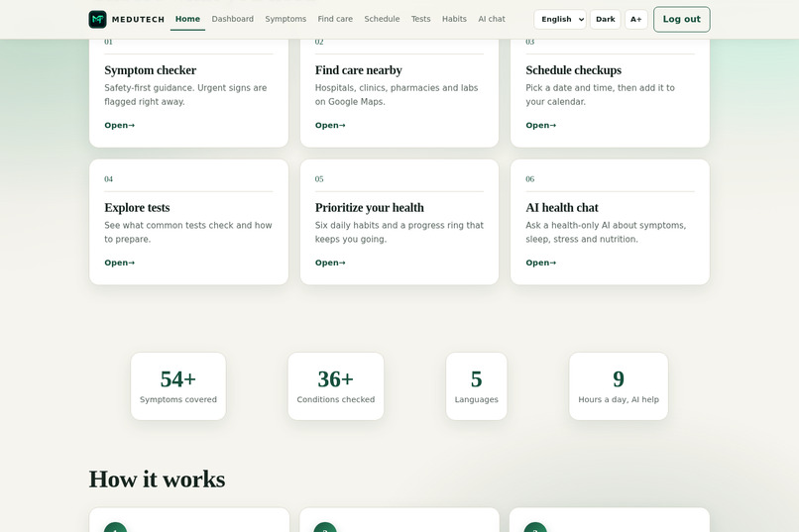
Task: Open link in Schedule checkups card
Action: [540, 125]
